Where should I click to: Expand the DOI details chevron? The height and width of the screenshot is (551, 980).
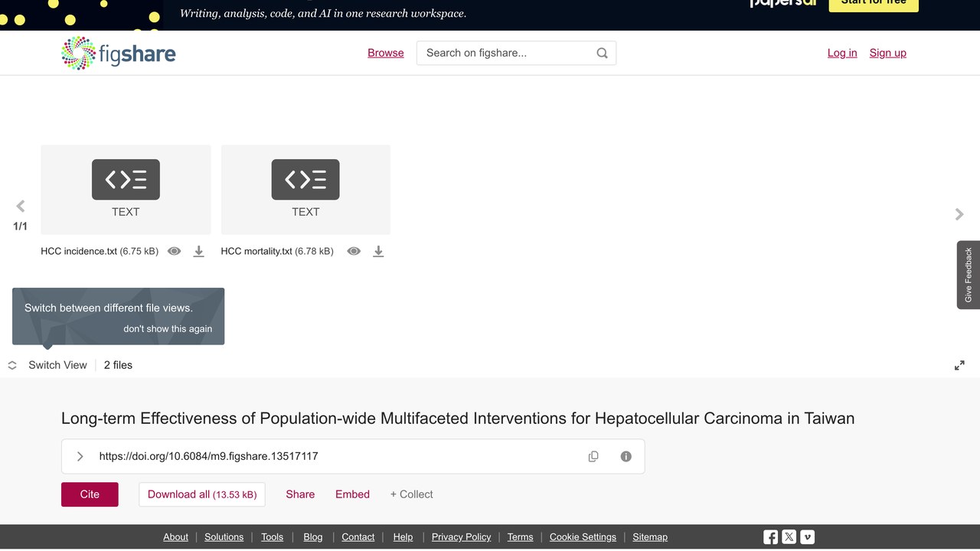pyautogui.click(x=80, y=457)
